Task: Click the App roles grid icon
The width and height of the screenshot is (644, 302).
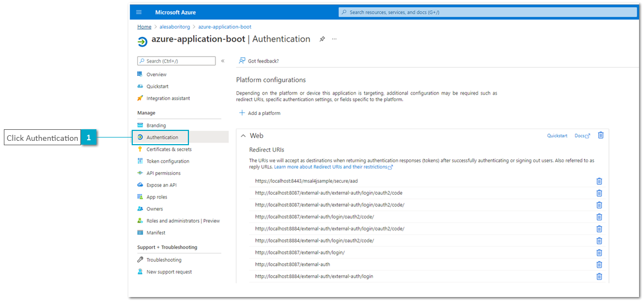Action: point(139,196)
